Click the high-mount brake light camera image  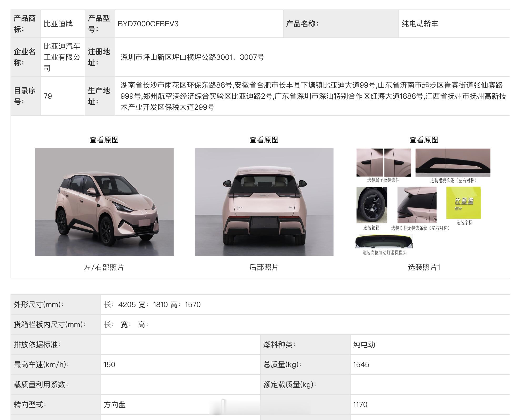click(x=384, y=241)
